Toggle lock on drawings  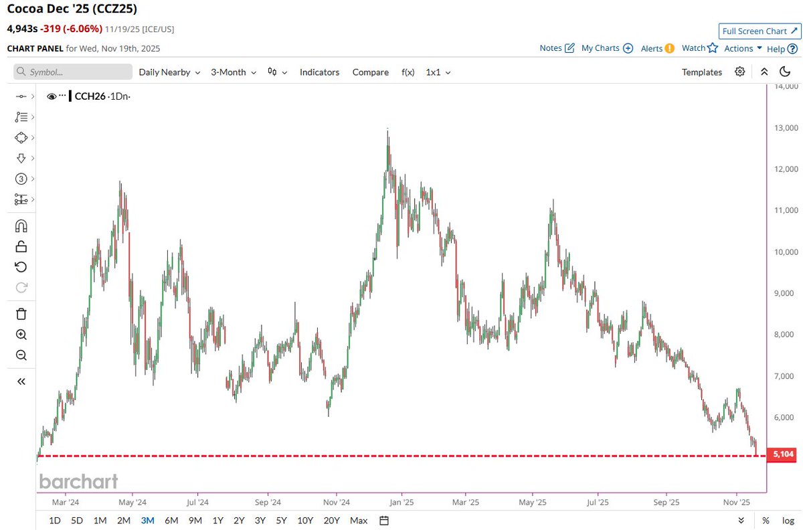pos(21,246)
